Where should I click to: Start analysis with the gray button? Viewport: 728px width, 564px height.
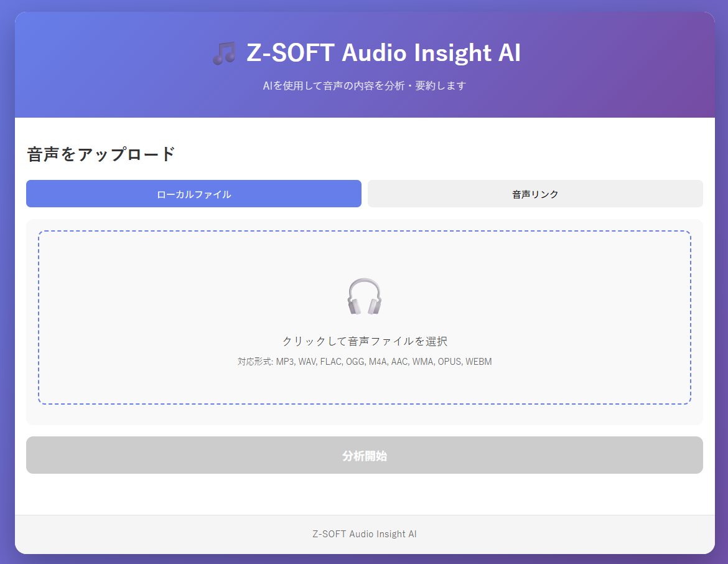click(x=364, y=455)
